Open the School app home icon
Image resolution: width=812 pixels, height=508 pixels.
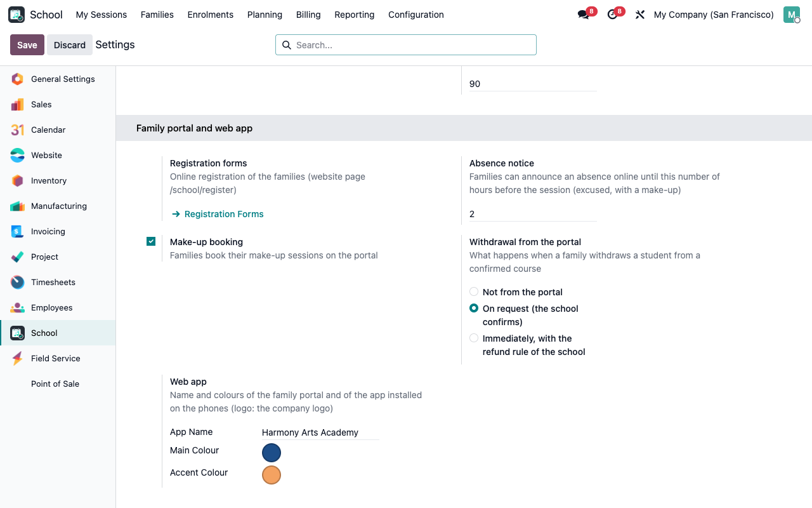[x=16, y=15]
